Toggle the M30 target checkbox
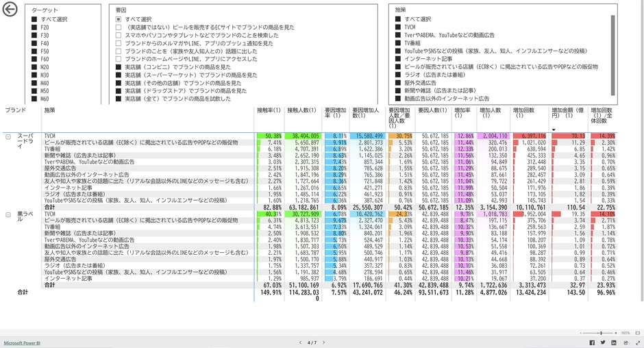This screenshot has height=348, width=644. click(34, 75)
